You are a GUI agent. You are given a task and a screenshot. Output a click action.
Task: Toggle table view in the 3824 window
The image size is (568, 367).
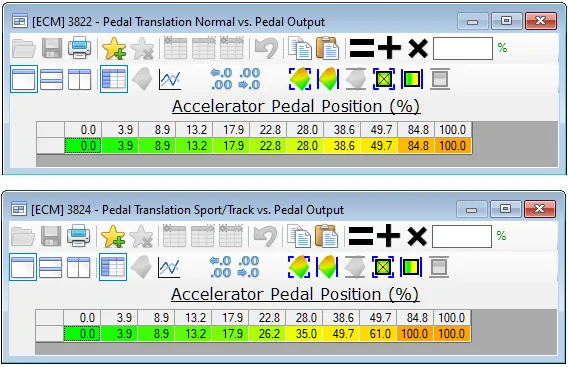click(x=113, y=267)
